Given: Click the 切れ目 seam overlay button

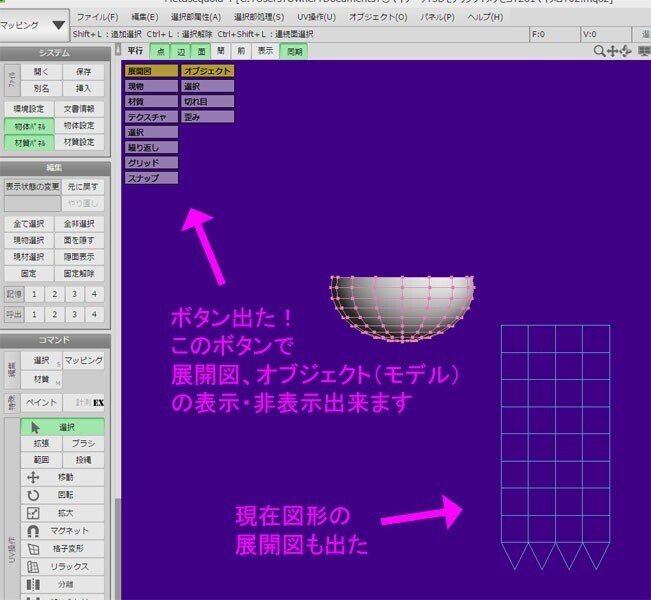Looking at the screenshot, I should pyautogui.click(x=208, y=102).
